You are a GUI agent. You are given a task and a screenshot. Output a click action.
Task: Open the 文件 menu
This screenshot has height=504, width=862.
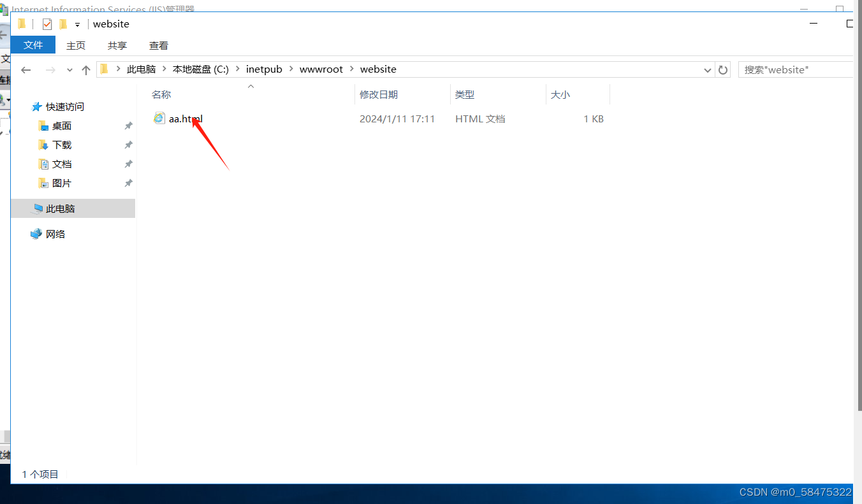(33, 45)
